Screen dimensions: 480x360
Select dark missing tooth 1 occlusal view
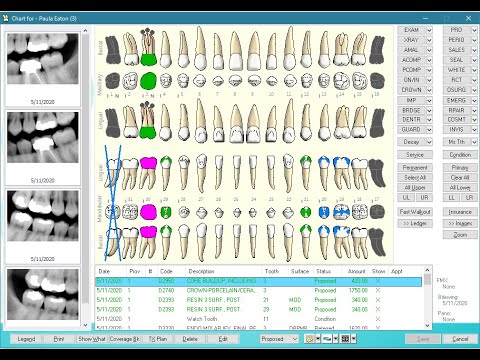click(x=113, y=81)
